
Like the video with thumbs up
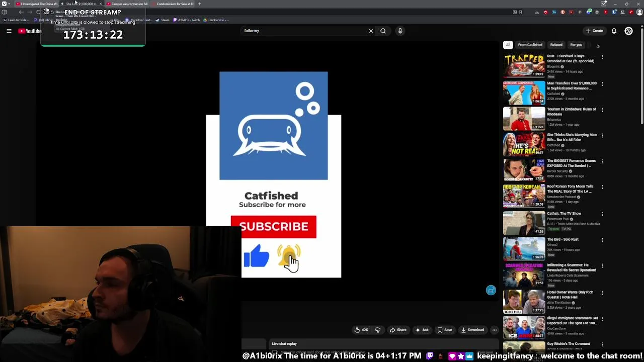[x=361, y=330]
